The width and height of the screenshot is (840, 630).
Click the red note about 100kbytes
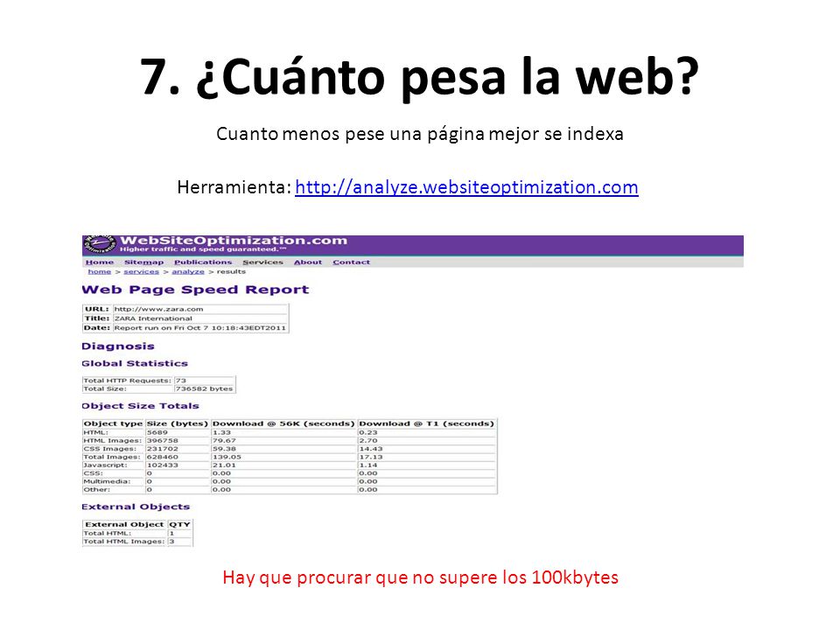click(x=421, y=577)
